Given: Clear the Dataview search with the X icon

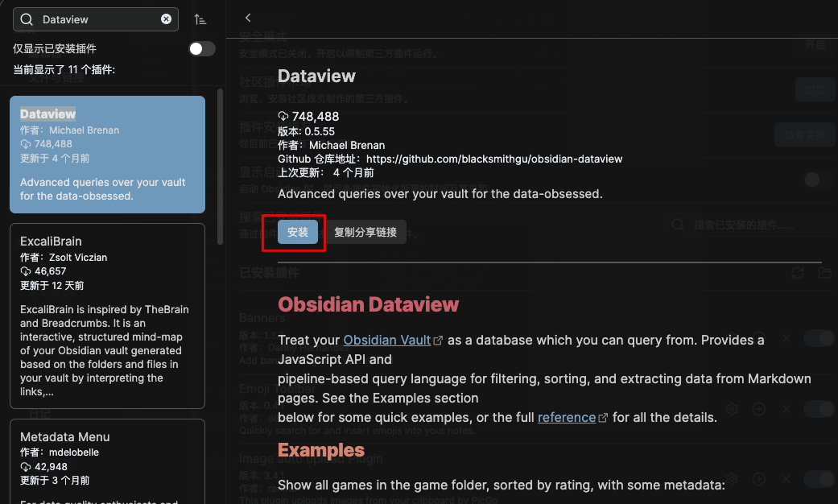Looking at the screenshot, I should 166,19.
